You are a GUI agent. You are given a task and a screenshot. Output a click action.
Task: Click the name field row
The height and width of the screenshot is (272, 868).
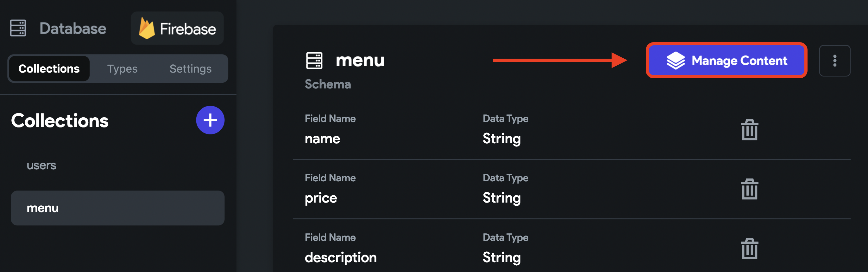coord(571,130)
